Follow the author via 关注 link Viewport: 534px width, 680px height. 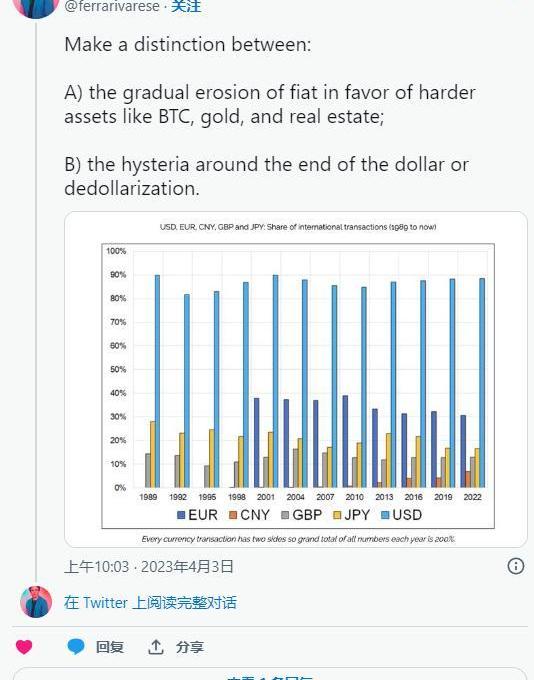pos(186,6)
